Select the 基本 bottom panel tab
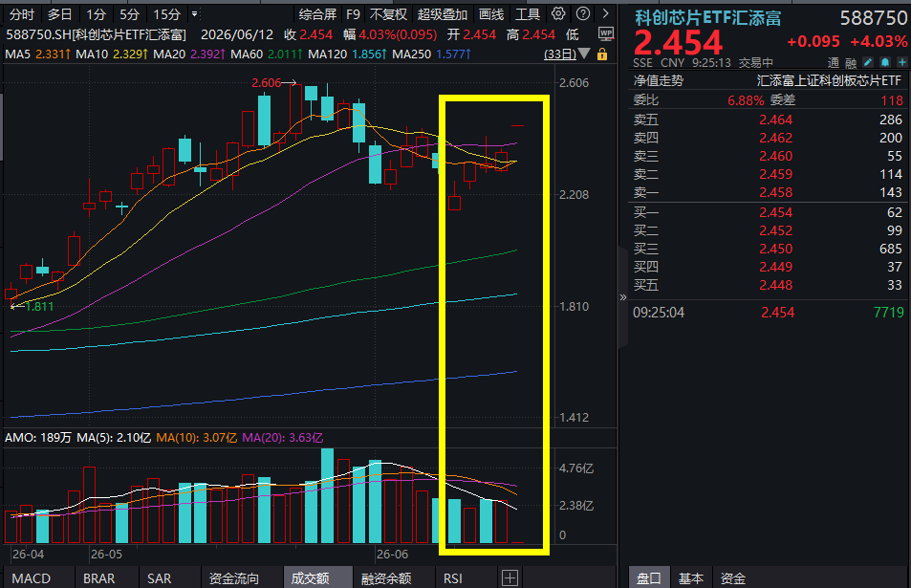The width and height of the screenshot is (911, 588). pyautogui.click(x=691, y=578)
